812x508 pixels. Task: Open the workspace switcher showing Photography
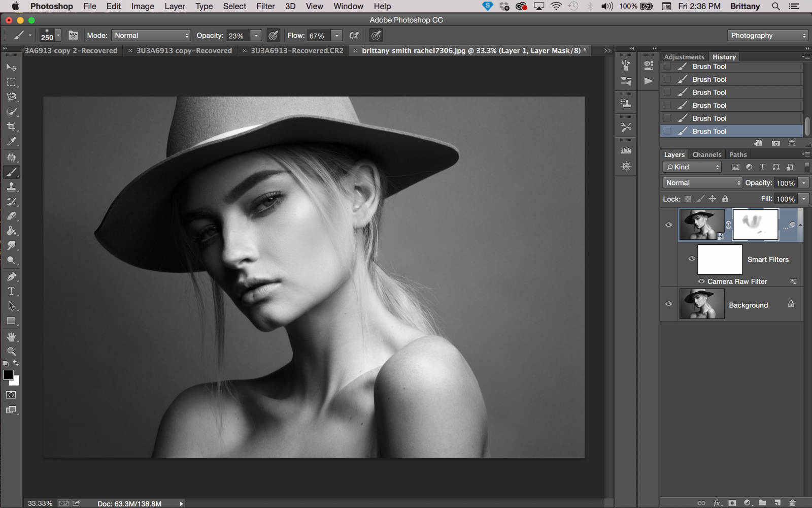[x=767, y=35]
